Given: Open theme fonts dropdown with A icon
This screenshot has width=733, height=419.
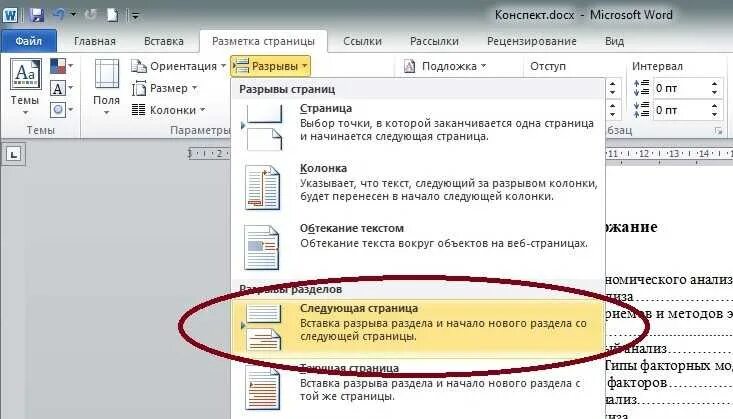Looking at the screenshot, I should click(x=61, y=88).
